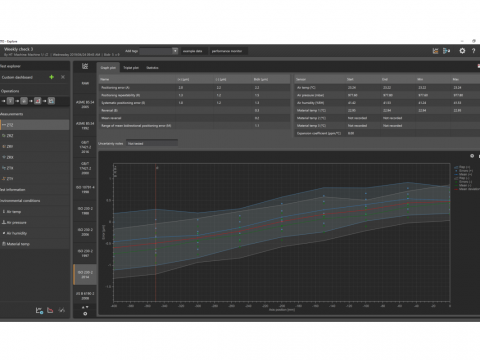Viewport: 480px width, 360px height.
Task: Click the 'Mean reversal' row
Action: [194, 118]
